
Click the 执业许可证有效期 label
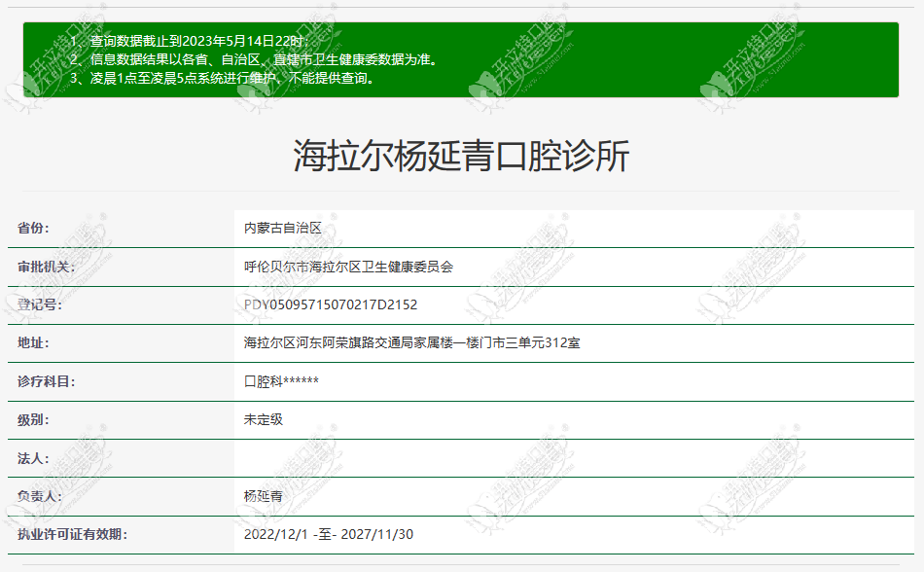point(73,534)
